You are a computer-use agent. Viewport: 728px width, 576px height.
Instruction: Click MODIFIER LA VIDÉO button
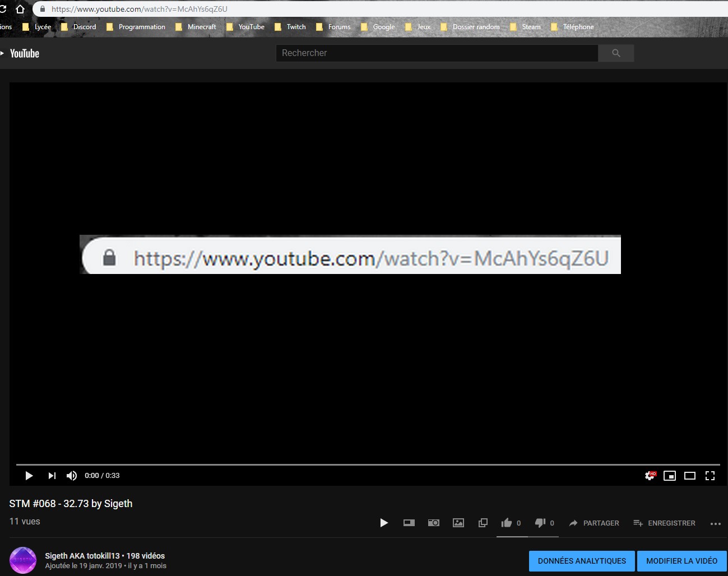click(681, 561)
